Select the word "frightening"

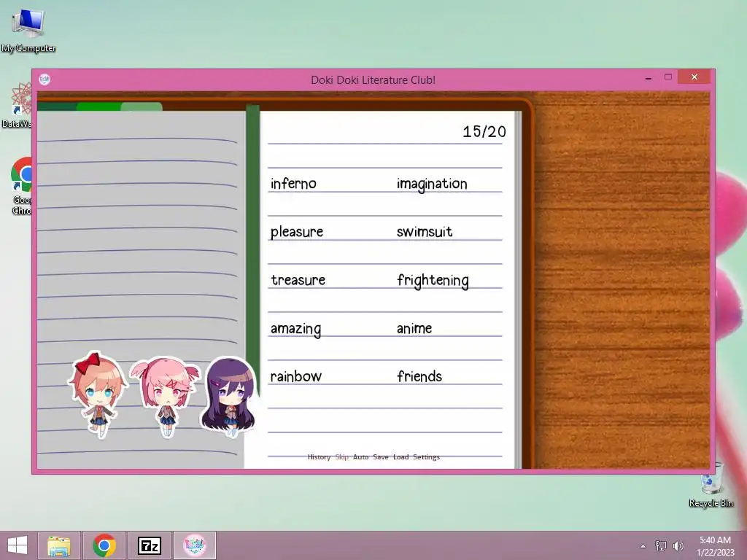pos(433,281)
